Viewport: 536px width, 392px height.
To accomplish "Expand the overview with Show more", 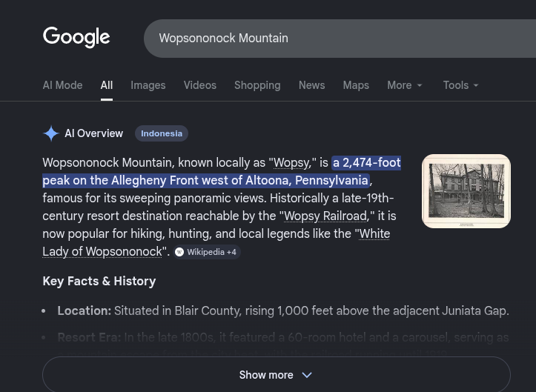I will coord(276,375).
